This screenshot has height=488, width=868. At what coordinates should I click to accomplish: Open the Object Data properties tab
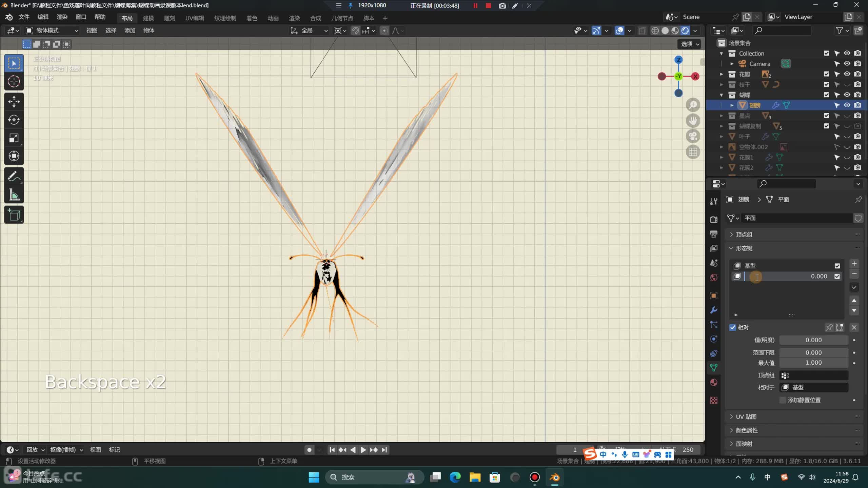pyautogui.click(x=714, y=368)
